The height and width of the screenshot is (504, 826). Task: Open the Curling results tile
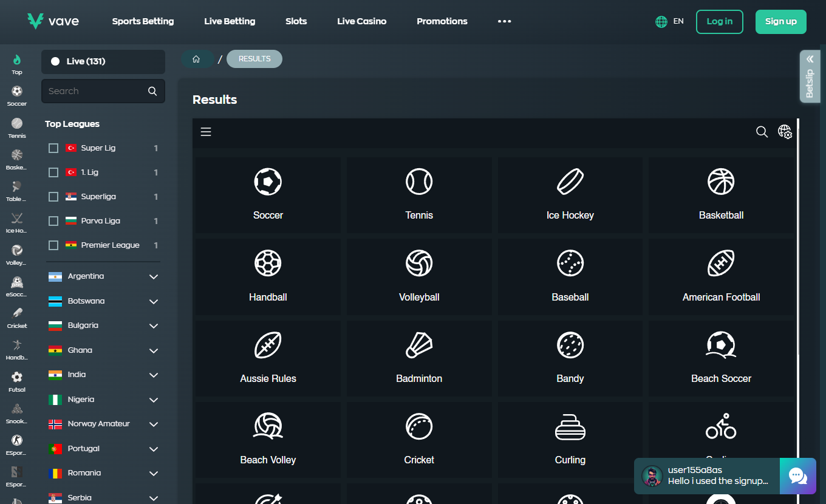coord(570,440)
